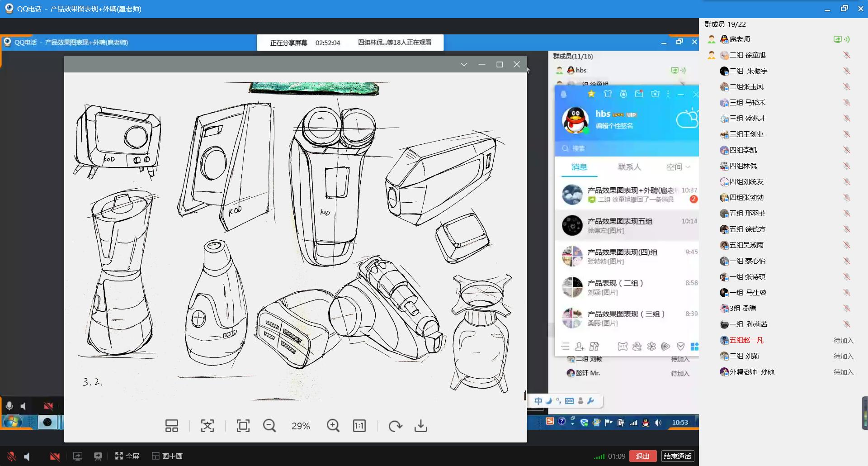868x466 pixels.
Task: Open the 产品效果图表现五组 conversation
Action: pos(626,225)
